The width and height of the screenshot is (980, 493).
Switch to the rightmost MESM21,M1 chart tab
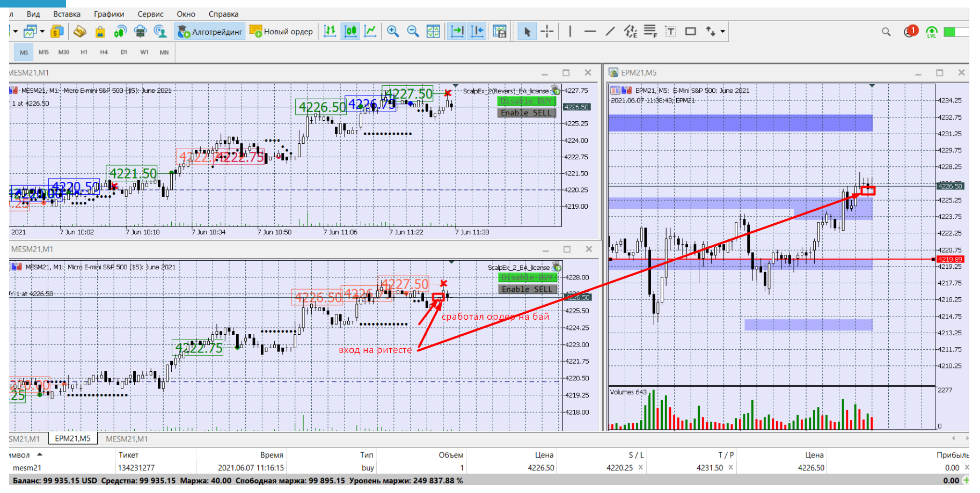[x=127, y=439]
